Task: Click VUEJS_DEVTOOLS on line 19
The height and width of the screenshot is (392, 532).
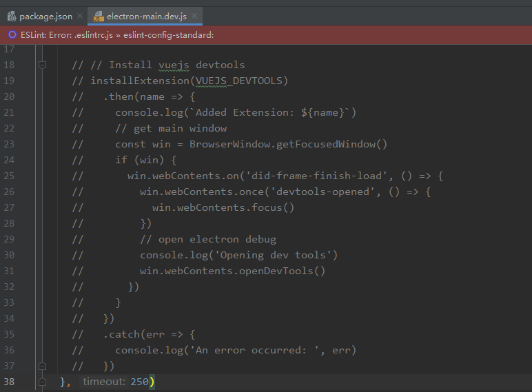Action: [239, 81]
